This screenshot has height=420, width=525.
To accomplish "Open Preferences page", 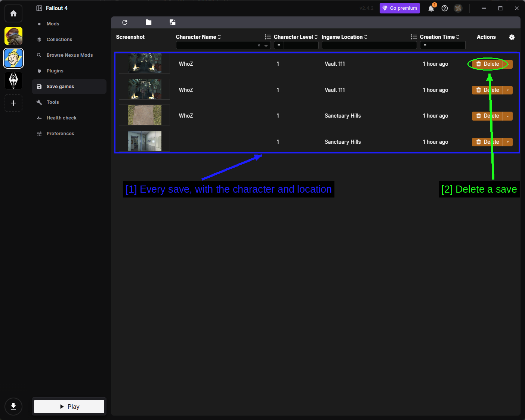I will (x=69, y=134).
